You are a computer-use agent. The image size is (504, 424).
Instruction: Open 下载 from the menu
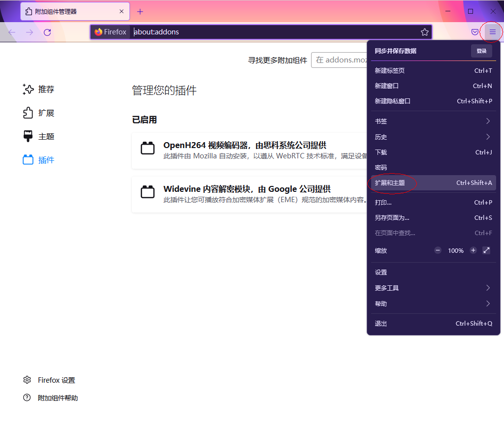point(433,152)
